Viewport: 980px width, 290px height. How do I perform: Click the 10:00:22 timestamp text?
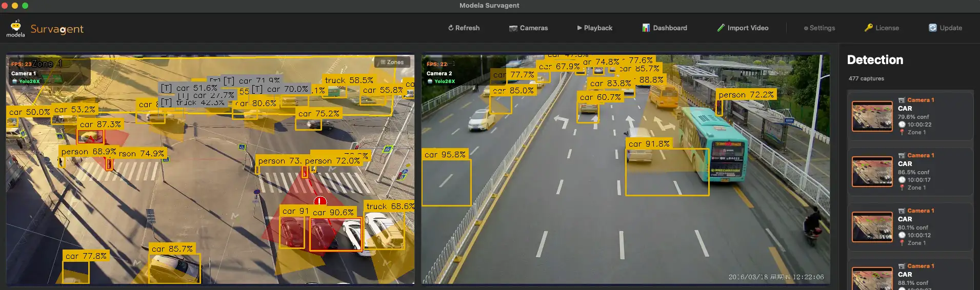click(919, 125)
